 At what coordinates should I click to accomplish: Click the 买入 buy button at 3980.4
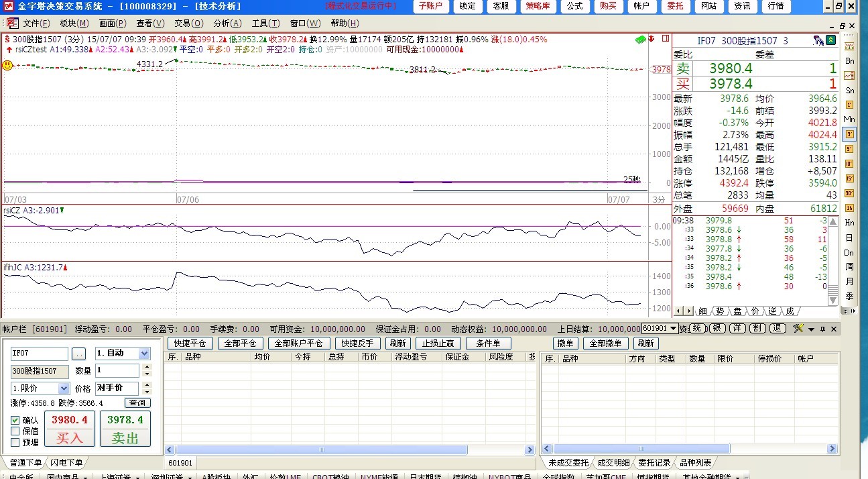click(70, 429)
